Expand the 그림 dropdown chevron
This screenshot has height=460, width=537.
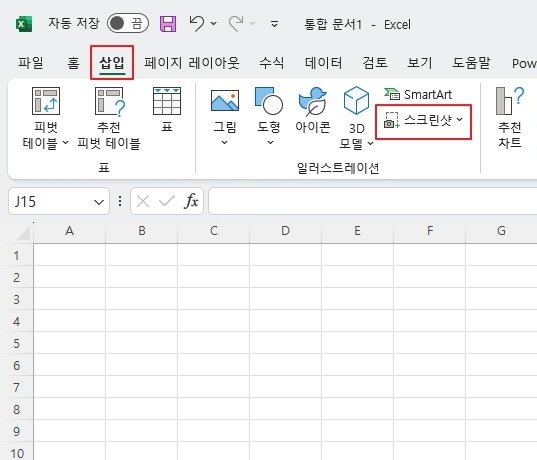(224, 142)
